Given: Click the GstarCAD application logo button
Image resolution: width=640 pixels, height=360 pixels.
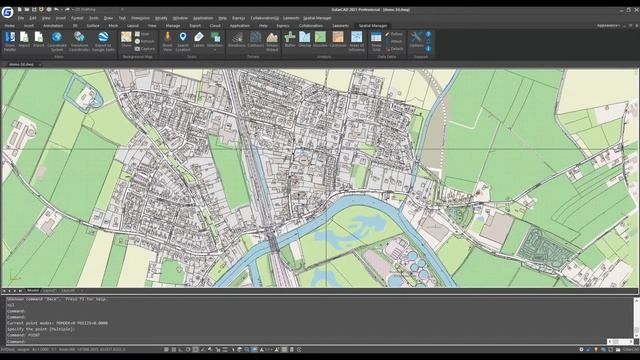Looking at the screenshot, I should [7, 12].
